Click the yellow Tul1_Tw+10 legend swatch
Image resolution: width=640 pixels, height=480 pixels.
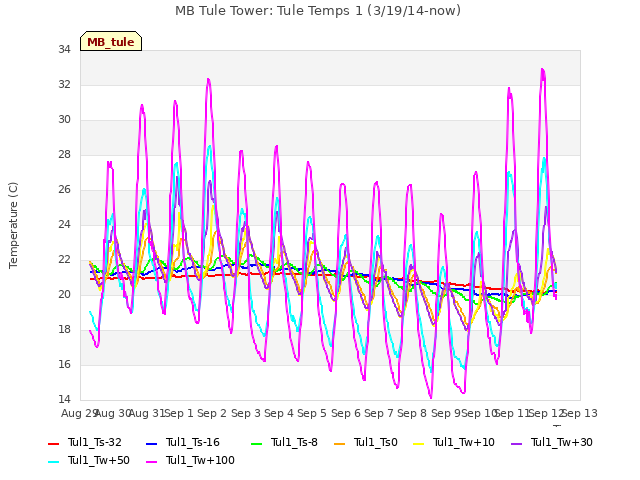(418, 443)
